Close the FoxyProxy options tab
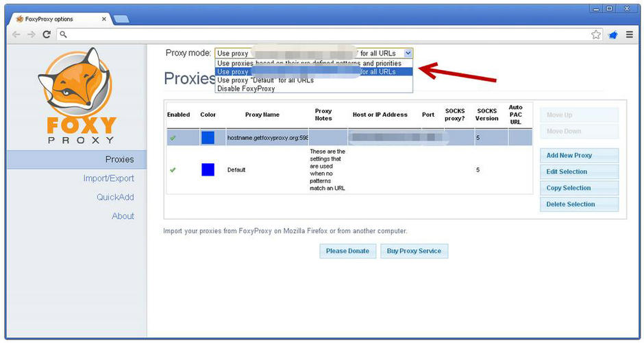Viewport: 644px width, 343px height. point(104,19)
